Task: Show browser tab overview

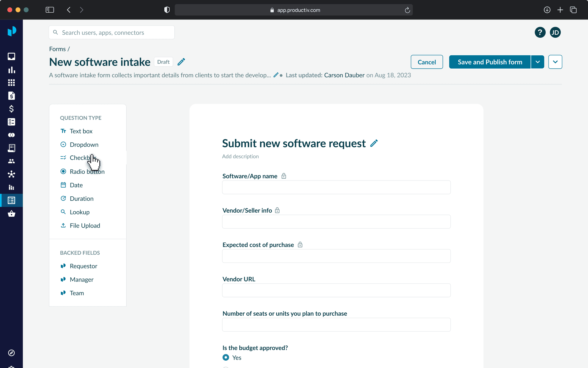Action: coord(573,10)
